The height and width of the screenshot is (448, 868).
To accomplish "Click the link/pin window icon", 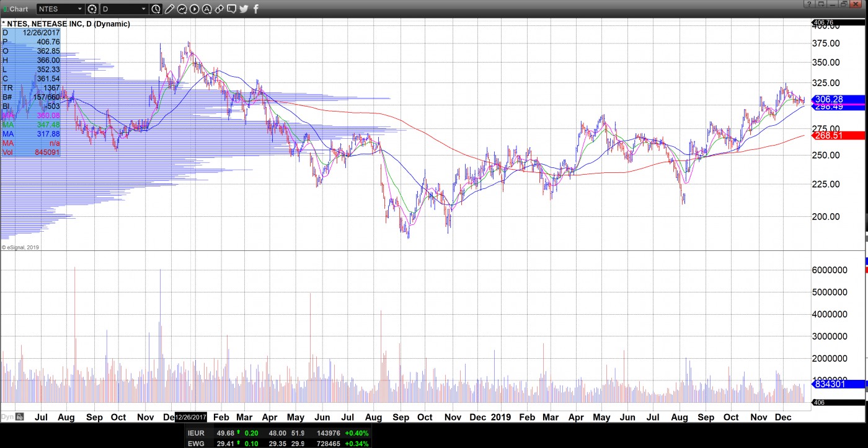I will [219, 9].
